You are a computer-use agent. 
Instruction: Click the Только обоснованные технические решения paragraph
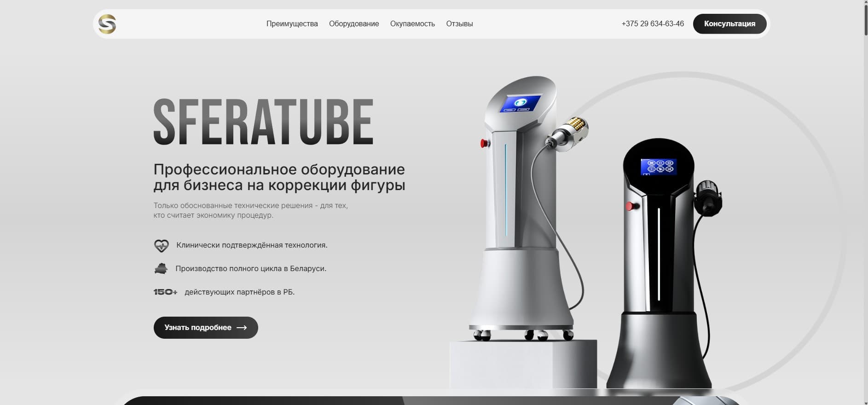click(x=251, y=210)
